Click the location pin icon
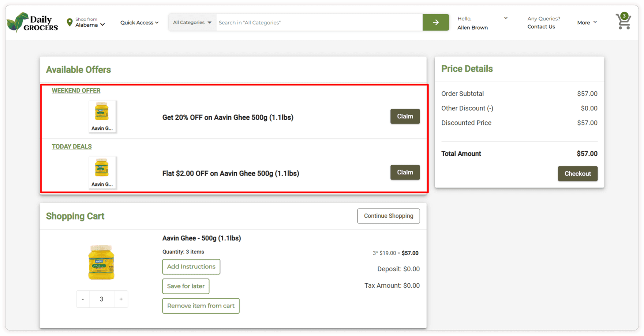Screen dimensions: 644x336 click(x=70, y=22)
